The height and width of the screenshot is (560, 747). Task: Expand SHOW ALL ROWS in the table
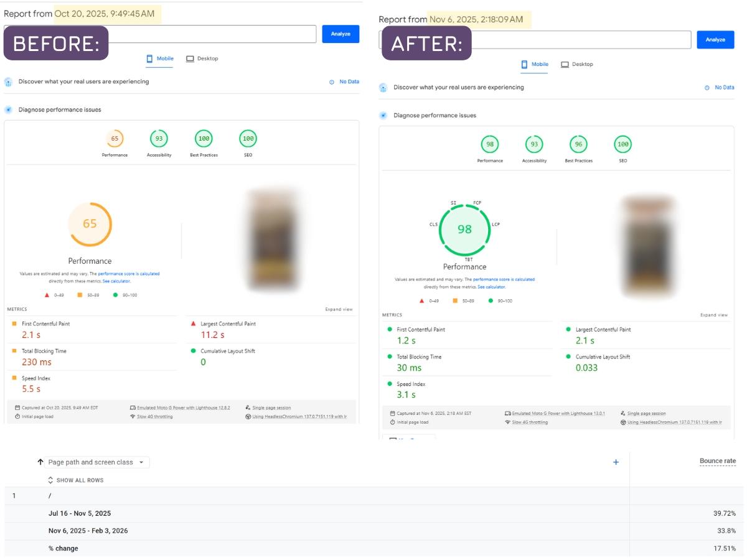click(75, 480)
